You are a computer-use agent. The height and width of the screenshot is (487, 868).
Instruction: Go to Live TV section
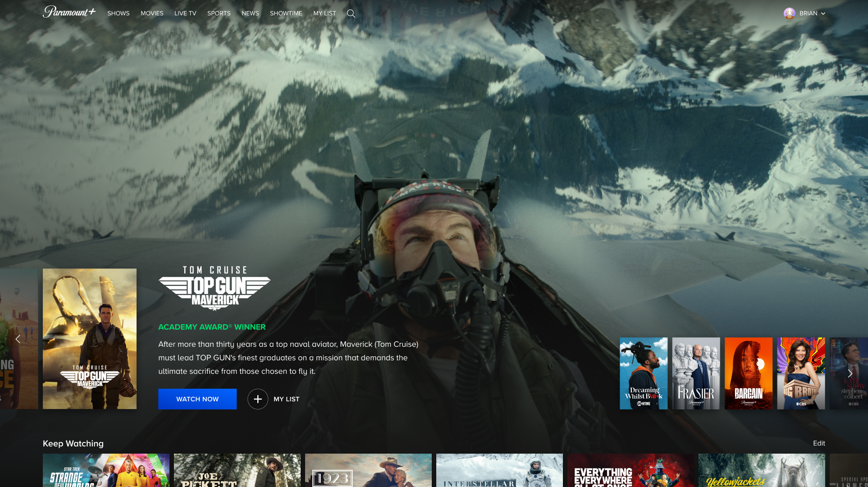tap(185, 14)
